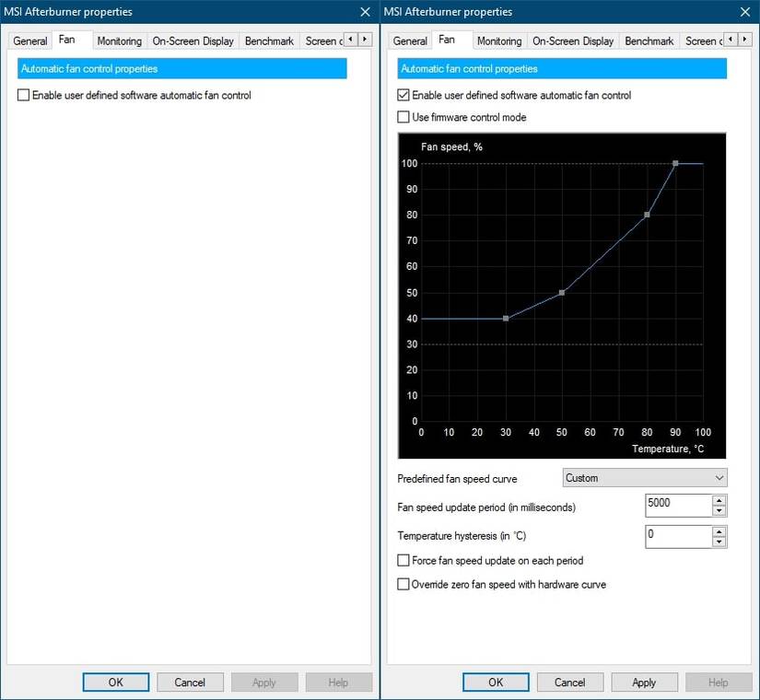The image size is (760, 700).
Task: Enable Use firmware control mode
Action: (403, 117)
